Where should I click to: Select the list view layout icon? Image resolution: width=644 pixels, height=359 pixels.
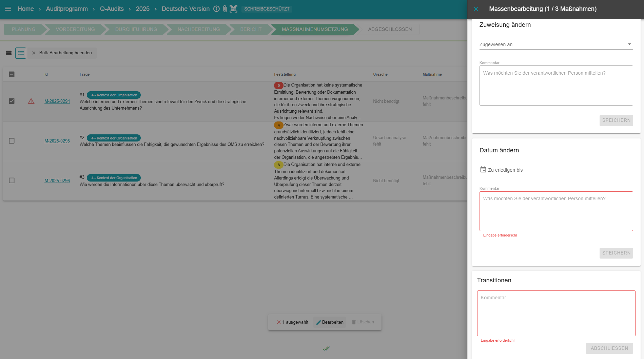coord(21,53)
